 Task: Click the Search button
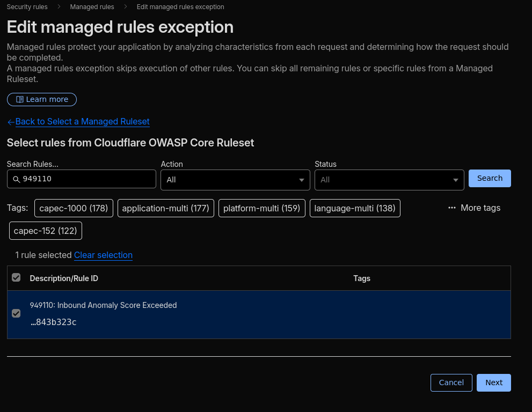[x=490, y=178]
